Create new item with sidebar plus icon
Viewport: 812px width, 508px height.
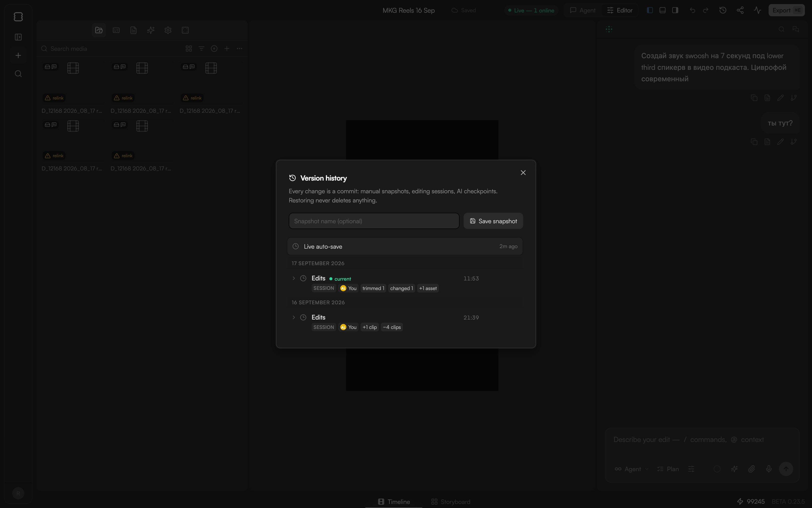(18, 55)
